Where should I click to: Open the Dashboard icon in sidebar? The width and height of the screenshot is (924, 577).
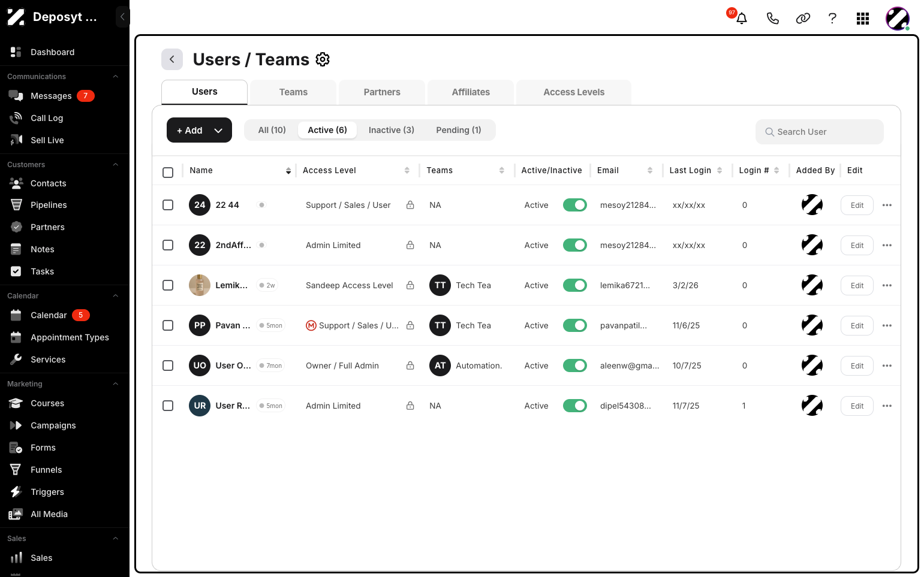[16, 52]
